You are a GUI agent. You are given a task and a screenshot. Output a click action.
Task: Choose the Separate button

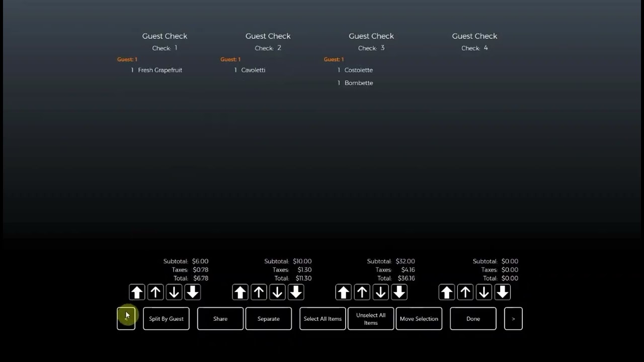[269, 319]
